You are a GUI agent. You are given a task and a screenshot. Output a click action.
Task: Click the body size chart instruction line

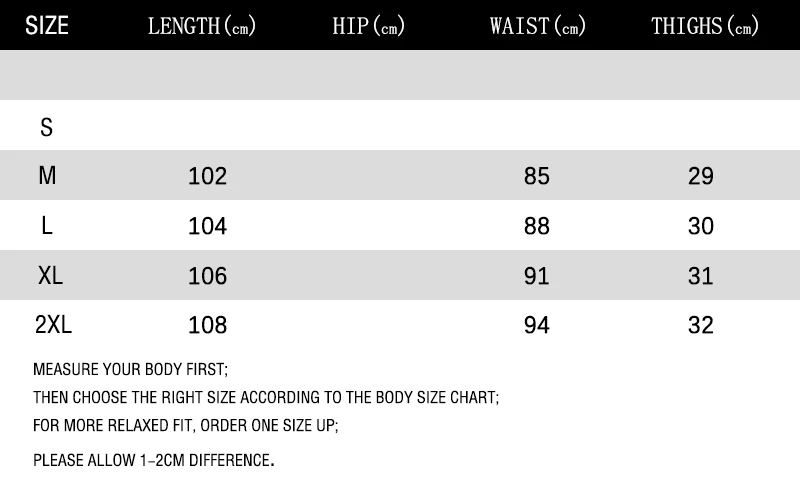click(x=266, y=397)
